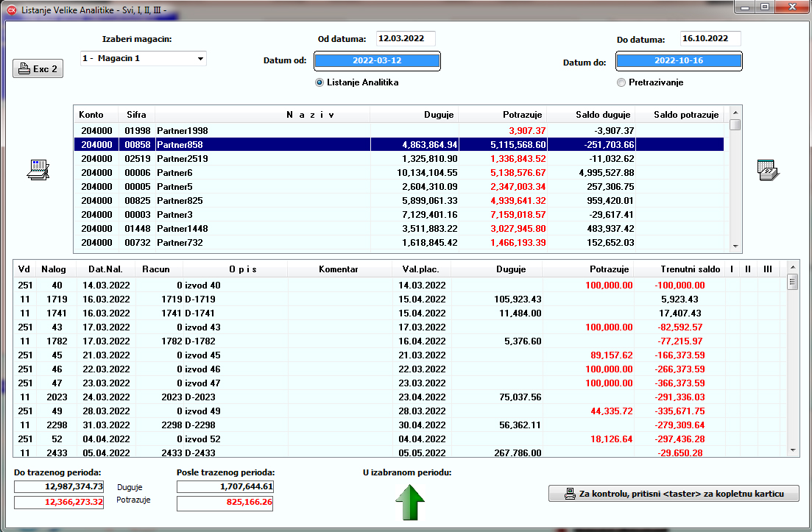Viewport: 812px width, 532px height.
Task: Select the izvod 40 transaction row
Action: click(x=400, y=285)
